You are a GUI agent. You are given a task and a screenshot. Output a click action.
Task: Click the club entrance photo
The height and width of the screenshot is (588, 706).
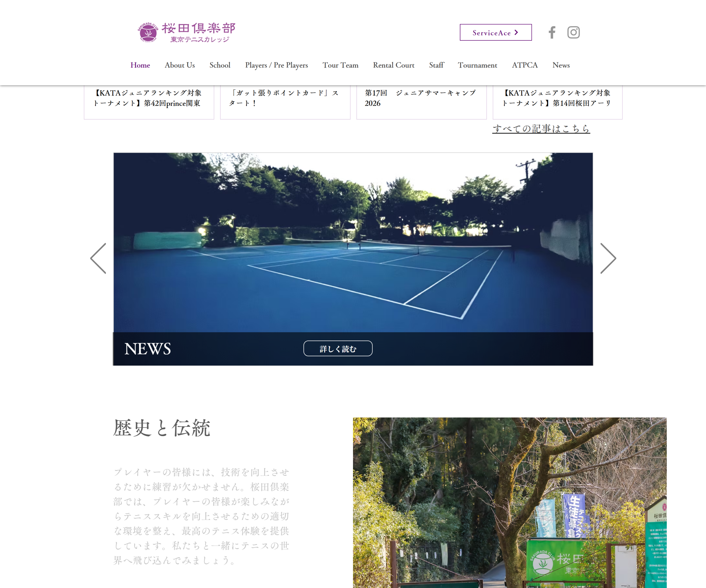point(510,503)
